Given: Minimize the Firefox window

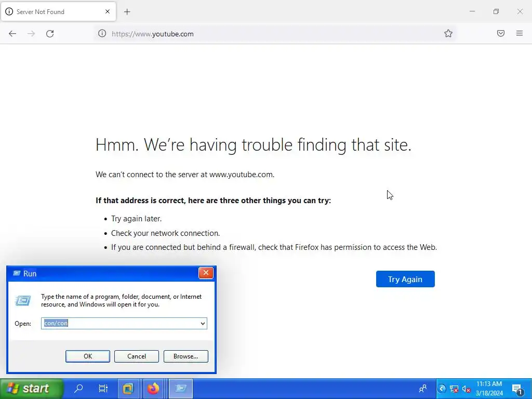Looking at the screenshot, I should (x=472, y=11).
